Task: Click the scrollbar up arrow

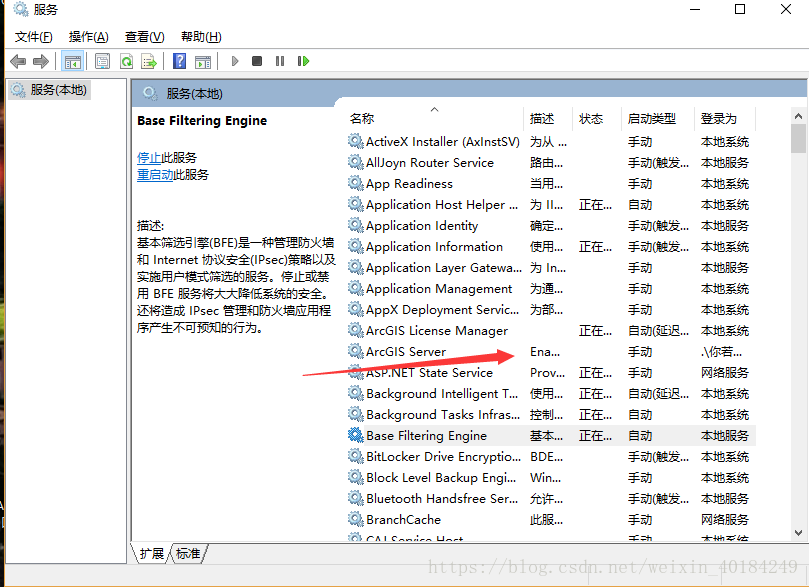Action: (x=798, y=116)
